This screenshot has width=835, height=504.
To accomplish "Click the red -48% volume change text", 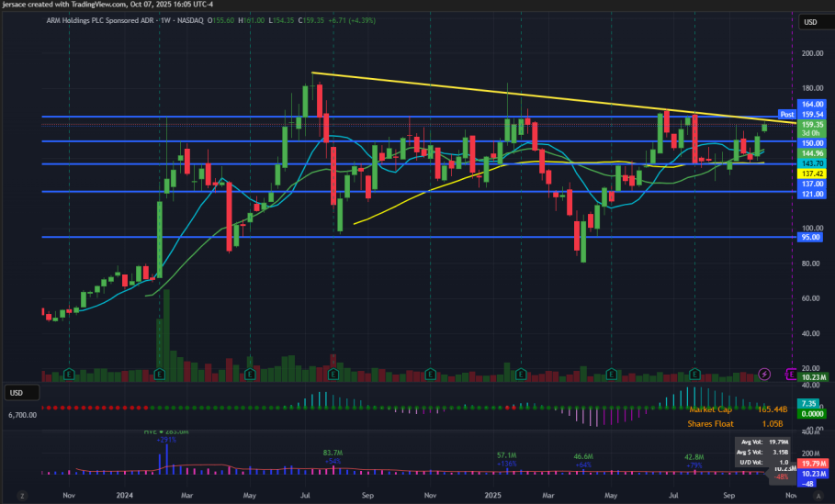I will [x=781, y=477].
